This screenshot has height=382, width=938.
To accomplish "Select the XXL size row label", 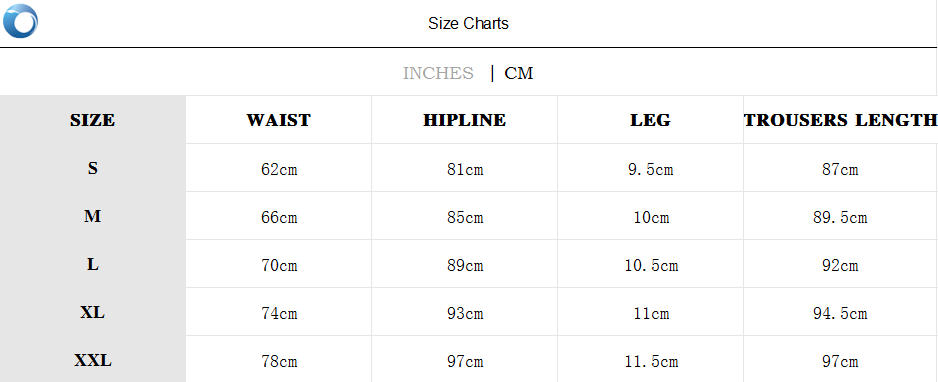I will tap(93, 360).
